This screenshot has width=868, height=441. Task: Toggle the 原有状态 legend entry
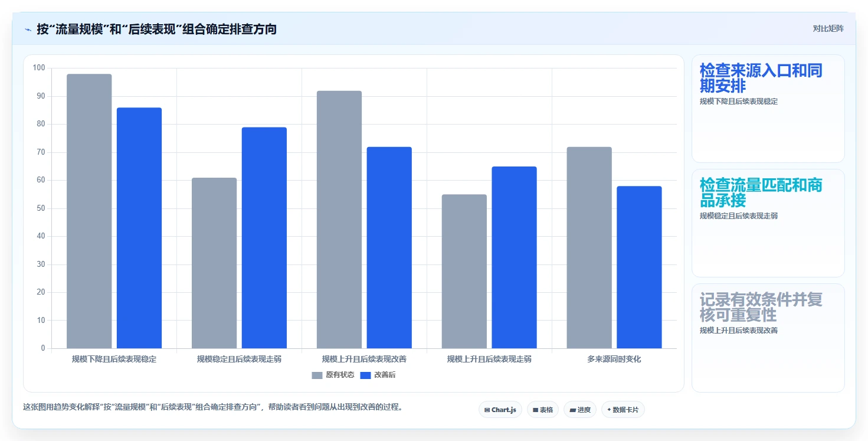[333, 375]
